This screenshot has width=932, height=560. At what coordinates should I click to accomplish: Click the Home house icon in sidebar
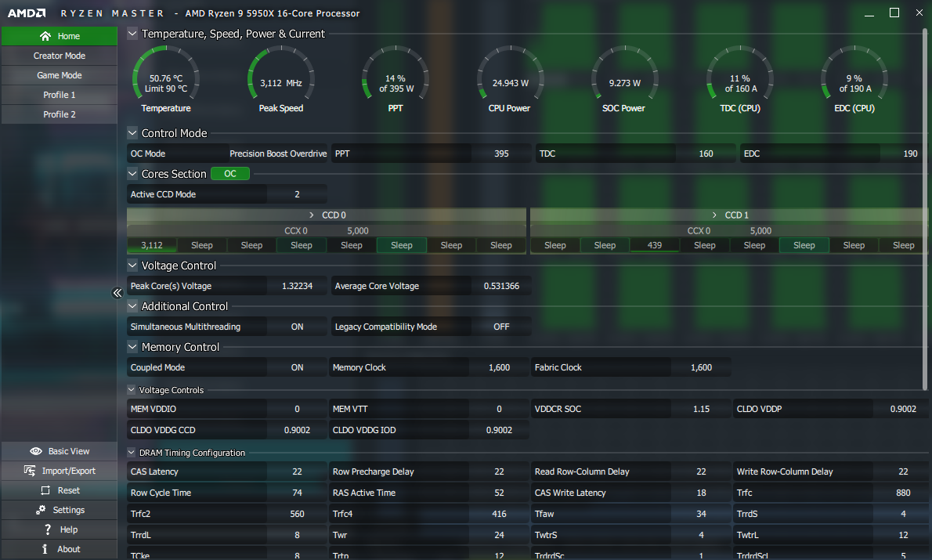45,36
